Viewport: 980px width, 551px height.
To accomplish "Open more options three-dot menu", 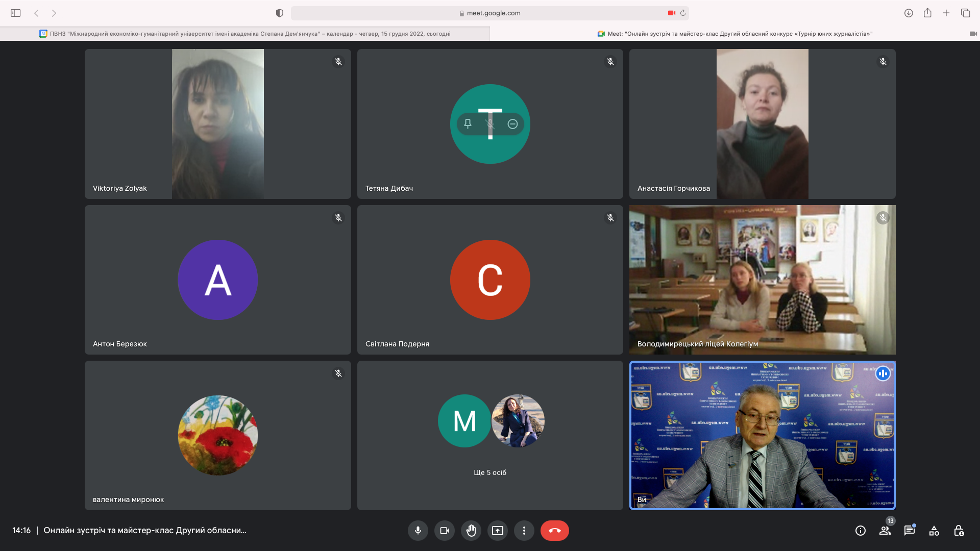I will (524, 531).
